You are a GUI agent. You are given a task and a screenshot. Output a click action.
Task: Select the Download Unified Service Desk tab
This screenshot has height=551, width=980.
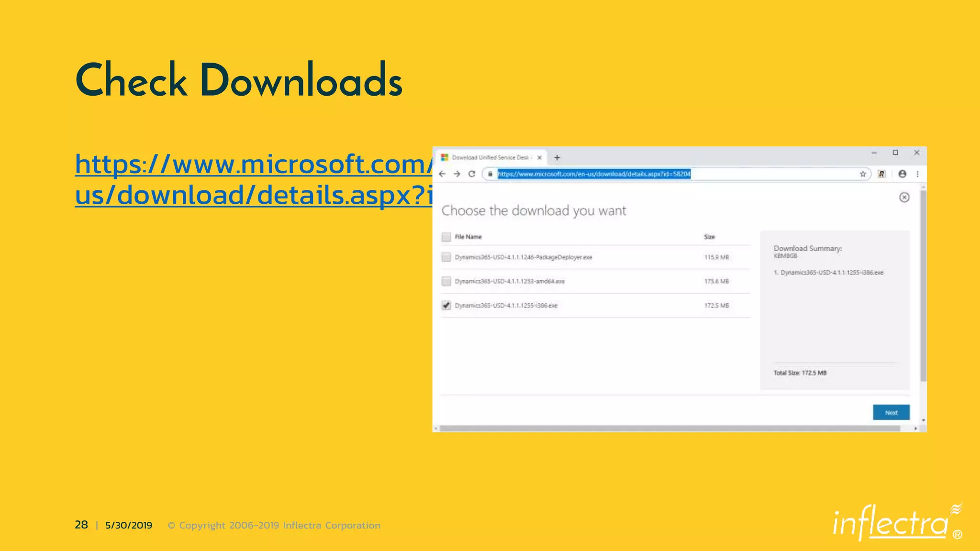coord(491,157)
